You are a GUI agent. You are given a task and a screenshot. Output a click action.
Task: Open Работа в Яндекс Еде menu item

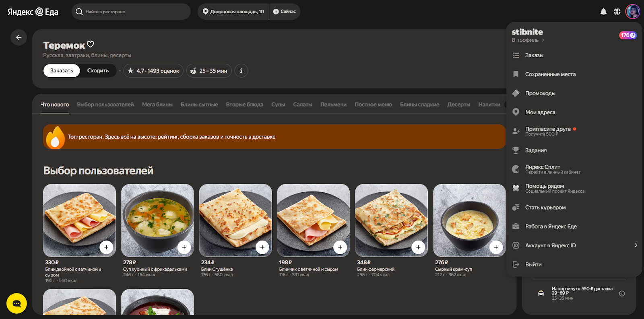574,226
